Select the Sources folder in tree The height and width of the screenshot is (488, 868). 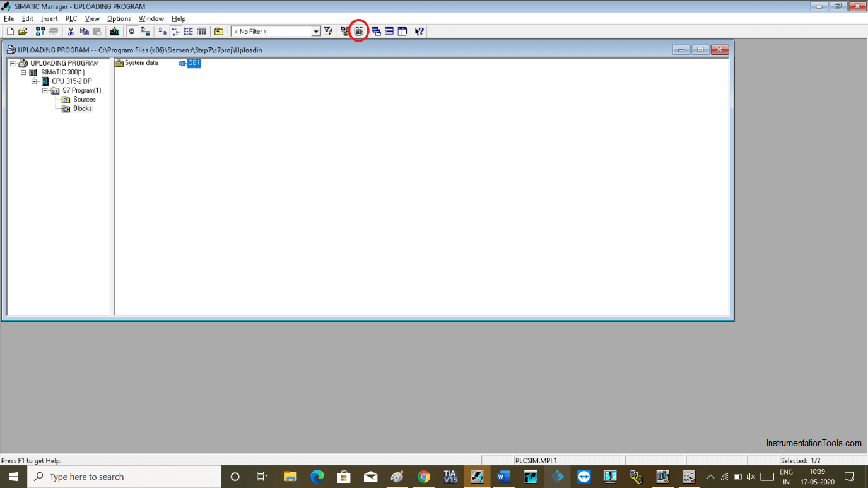coord(84,99)
